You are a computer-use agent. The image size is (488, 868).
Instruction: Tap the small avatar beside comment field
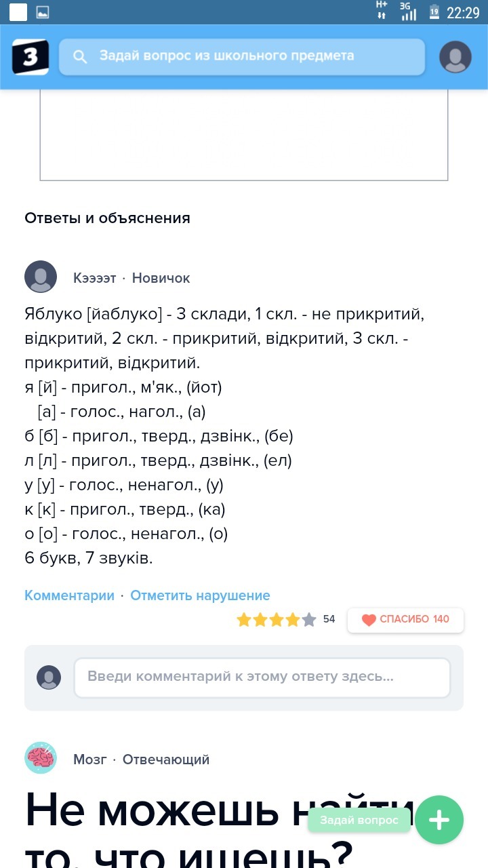point(49,677)
